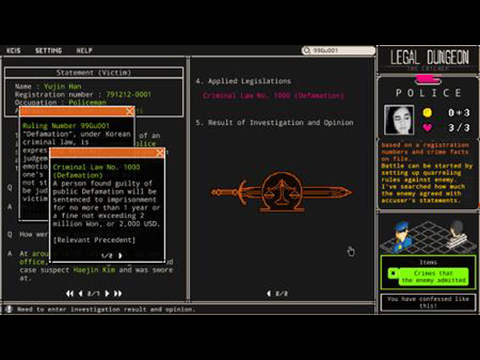
Task: Jump to first statement page
Action: [x=70, y=293]
